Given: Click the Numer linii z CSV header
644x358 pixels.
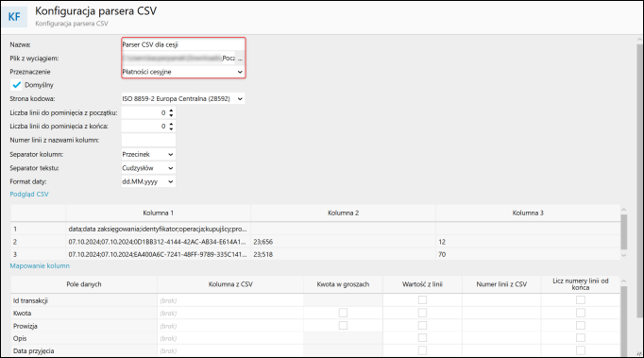Looking at the screenshot, I should 501,284.
